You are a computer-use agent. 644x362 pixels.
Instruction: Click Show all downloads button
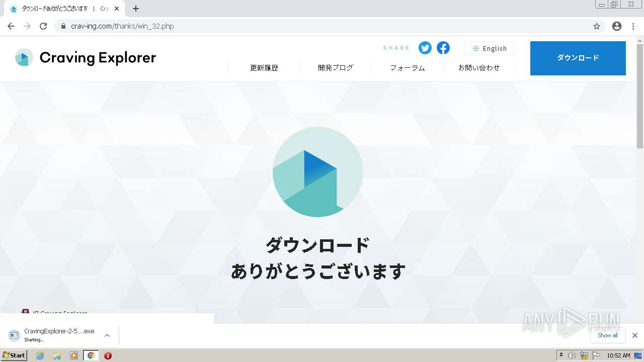click(x=608, y=335)
